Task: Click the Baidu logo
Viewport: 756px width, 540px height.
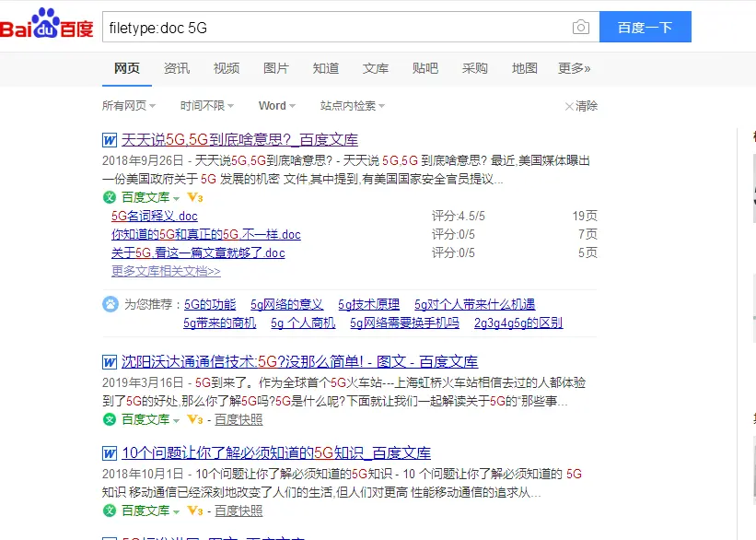Action: [x=47, y=24]
